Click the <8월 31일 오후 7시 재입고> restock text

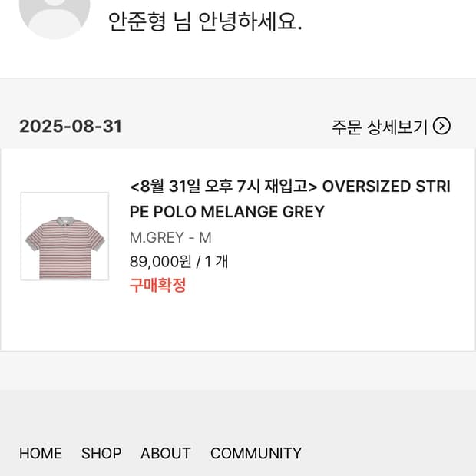223,187
